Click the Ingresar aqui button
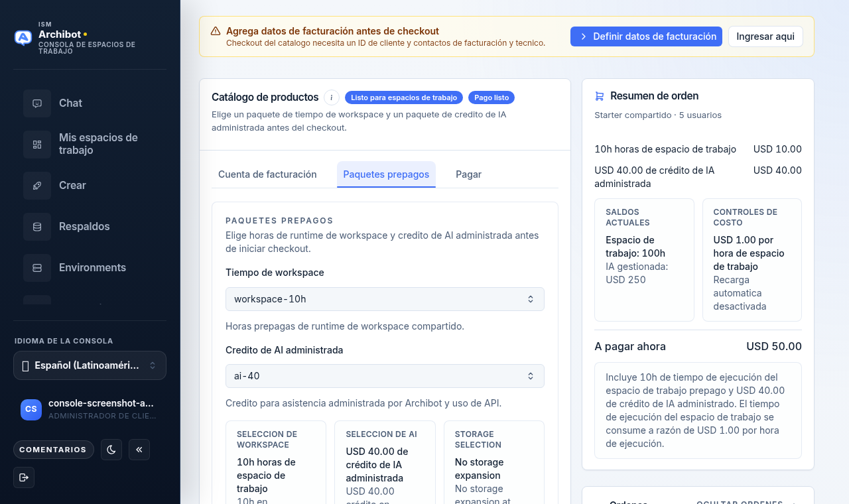This screenshot has width=849, height=504. pos(765,36)
